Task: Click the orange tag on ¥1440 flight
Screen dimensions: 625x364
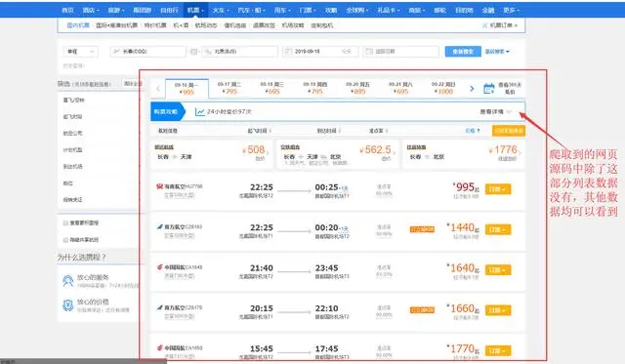Action: click(422, 229)
